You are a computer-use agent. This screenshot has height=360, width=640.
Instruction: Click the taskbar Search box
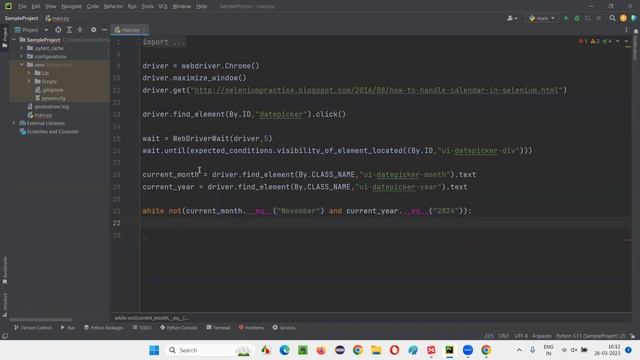point(210,350)
